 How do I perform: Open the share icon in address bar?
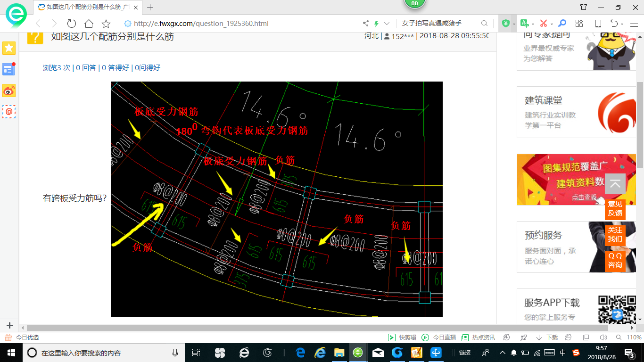point(366,24)
